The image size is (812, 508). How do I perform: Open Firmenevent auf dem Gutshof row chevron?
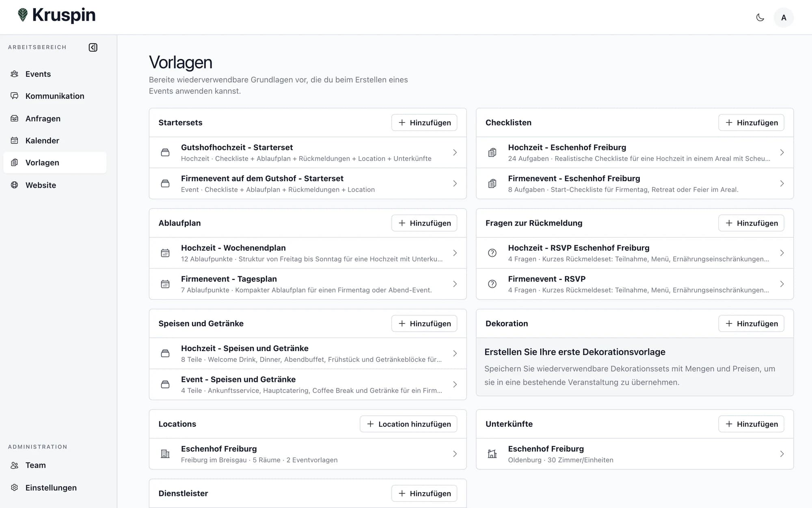point(455,184)
